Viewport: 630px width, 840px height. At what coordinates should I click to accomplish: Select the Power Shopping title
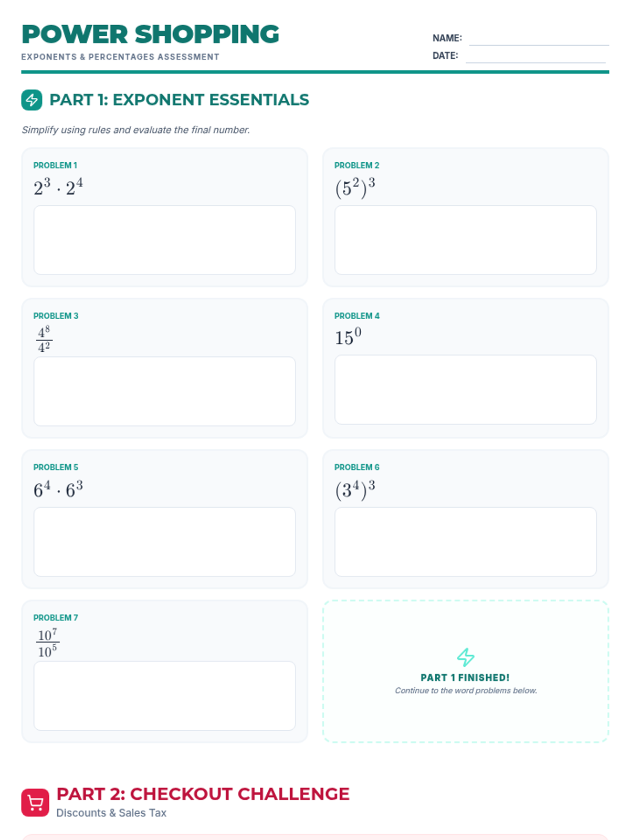pos(151,35)
